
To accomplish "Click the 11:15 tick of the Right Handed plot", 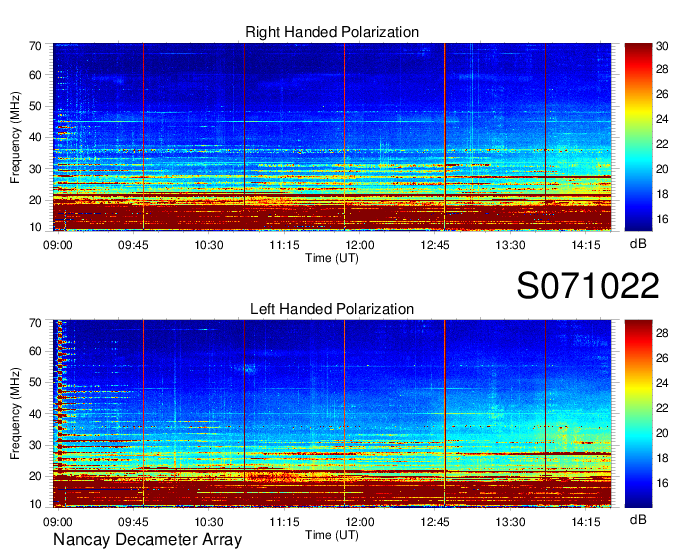I will click(284, 245).
